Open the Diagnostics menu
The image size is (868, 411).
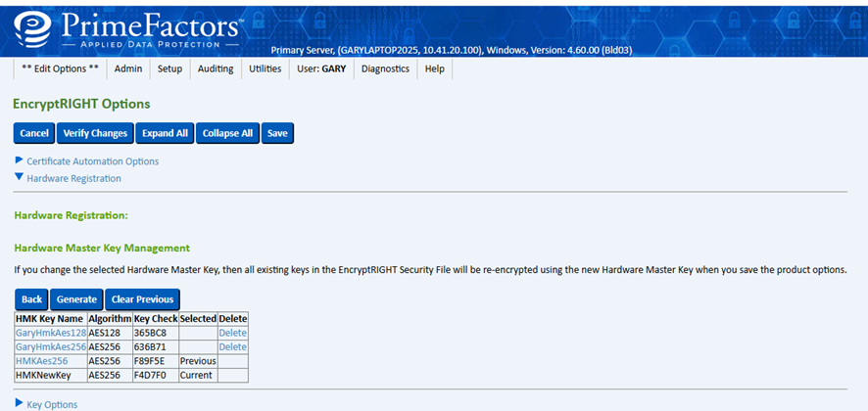click(x=385, y=69)
